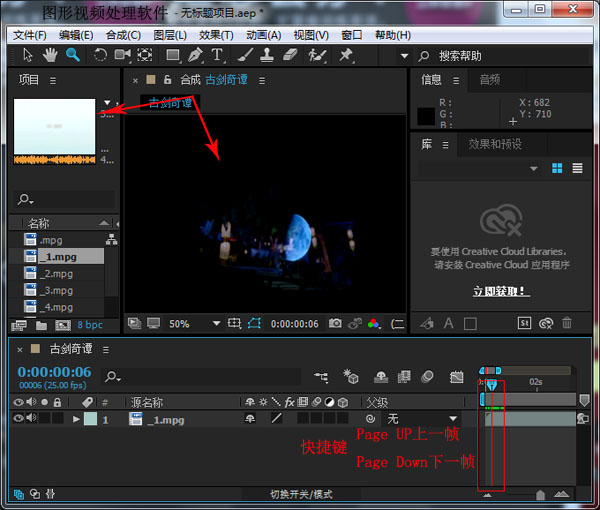The width and height of the screenshot is (600, 510).
Task: Select the Hand tool
Action: (x=50, y=55)
